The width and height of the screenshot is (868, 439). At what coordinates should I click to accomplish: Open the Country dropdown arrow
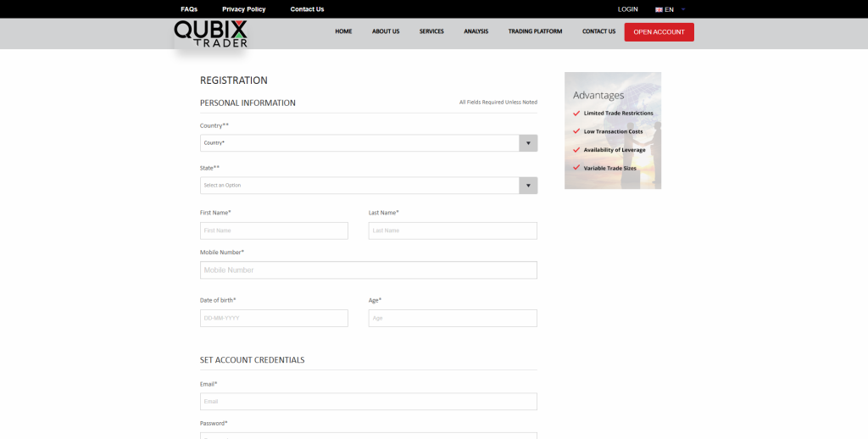click(528, 143)
